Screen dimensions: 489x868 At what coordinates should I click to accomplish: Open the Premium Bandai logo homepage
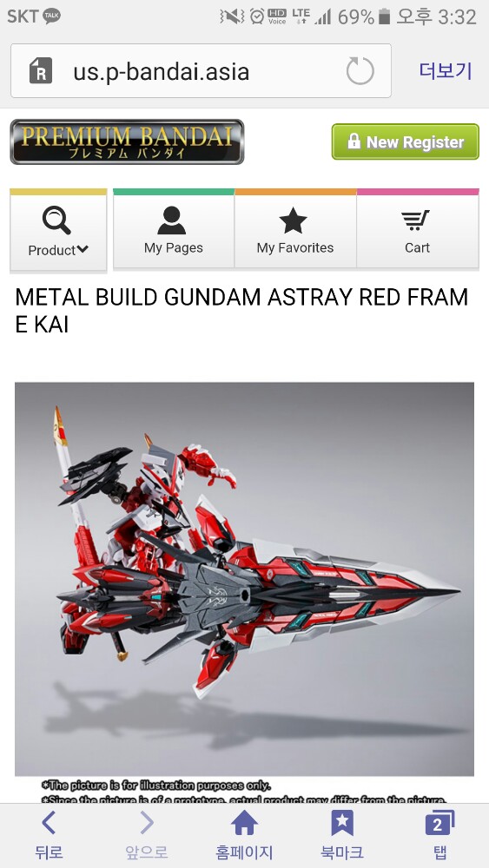[x=127, y=141]
